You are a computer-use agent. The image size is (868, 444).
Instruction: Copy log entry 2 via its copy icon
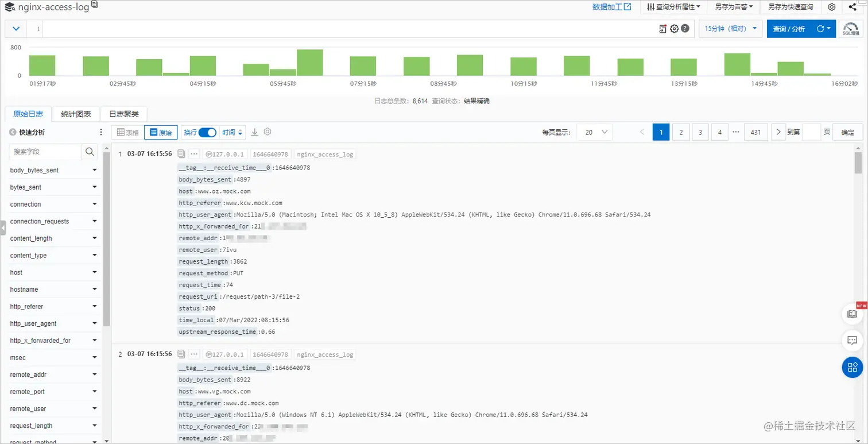pyautogui.click(x=181, y=354)
